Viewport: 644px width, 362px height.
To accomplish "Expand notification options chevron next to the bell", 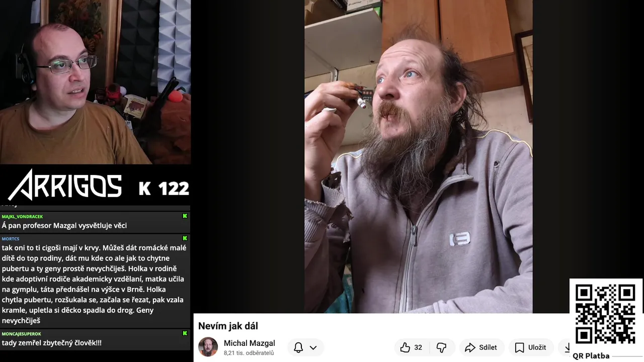I will click(x=313, y=347).
